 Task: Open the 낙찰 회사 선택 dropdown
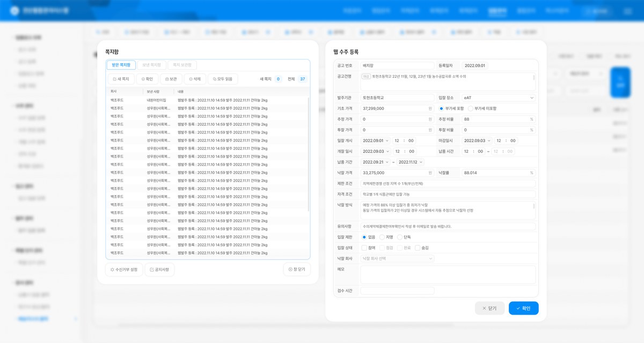point(397,258)
